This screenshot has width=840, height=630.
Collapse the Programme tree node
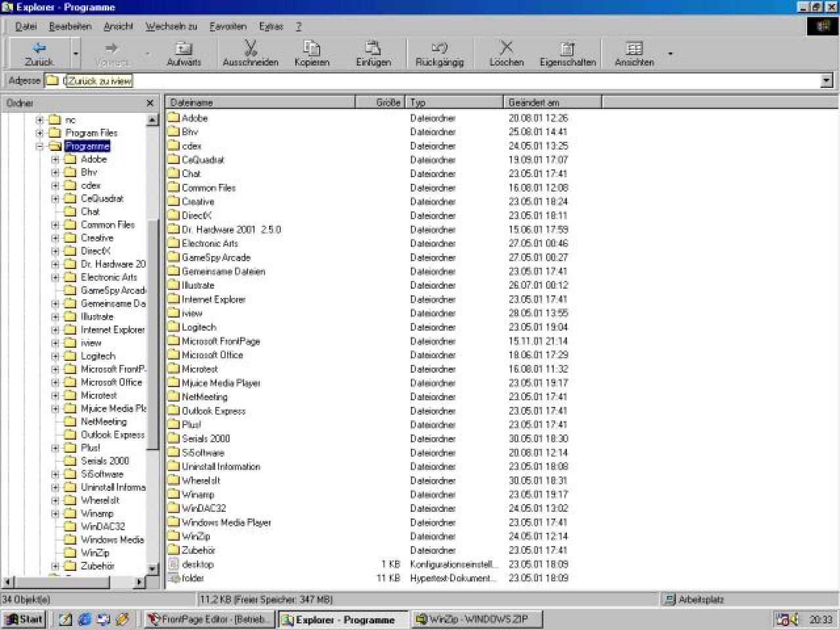pos(39,146)
